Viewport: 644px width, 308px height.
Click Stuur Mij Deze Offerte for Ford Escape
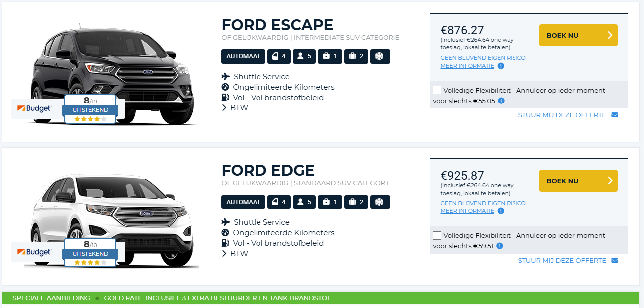pos(562,115)
